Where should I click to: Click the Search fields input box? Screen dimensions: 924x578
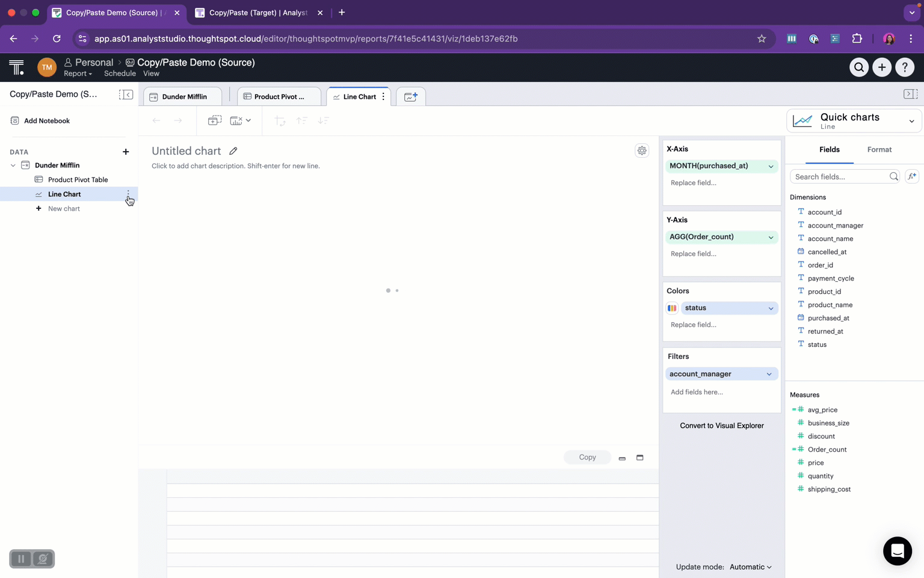(840, 177)
